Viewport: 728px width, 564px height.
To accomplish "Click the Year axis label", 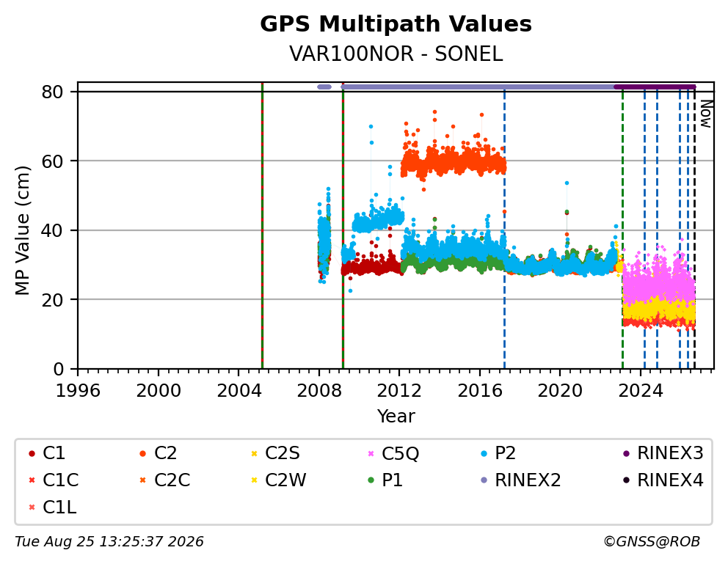I will [396, 416].
